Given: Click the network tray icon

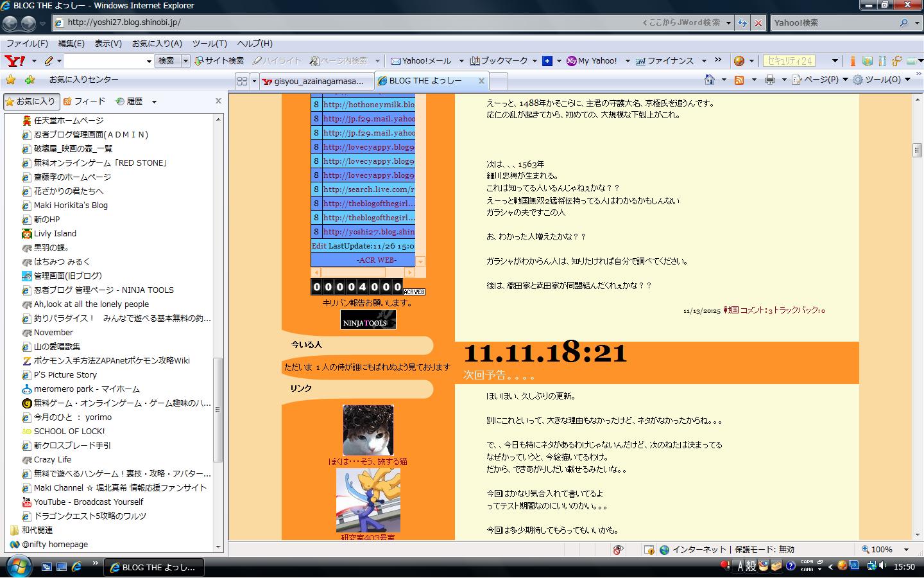Looking at the screenshot, I should [871, 566].
